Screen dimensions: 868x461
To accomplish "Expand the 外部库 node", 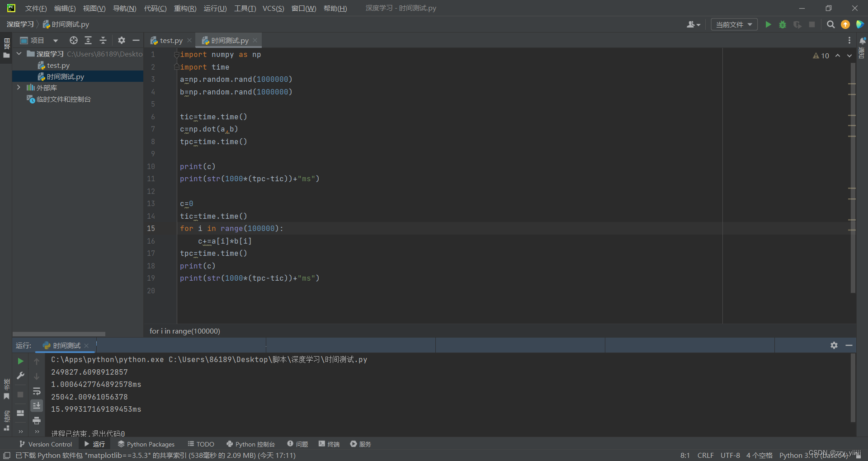I will [x=19, y=87].
